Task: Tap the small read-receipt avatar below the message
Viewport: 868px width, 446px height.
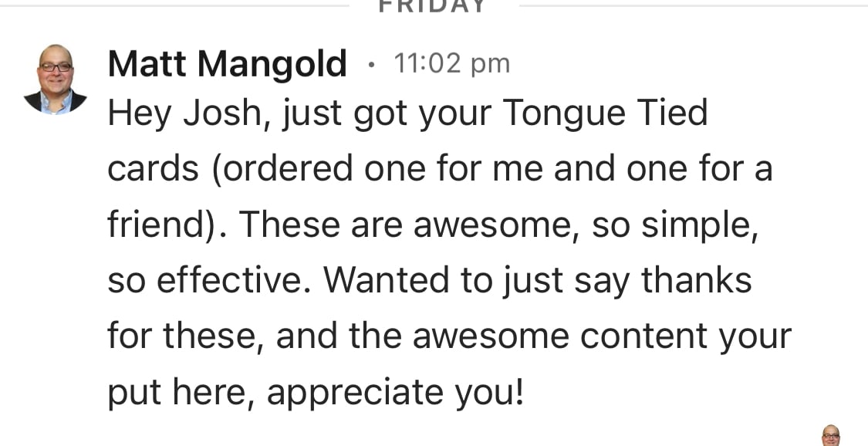Action: tap(830, 435)
